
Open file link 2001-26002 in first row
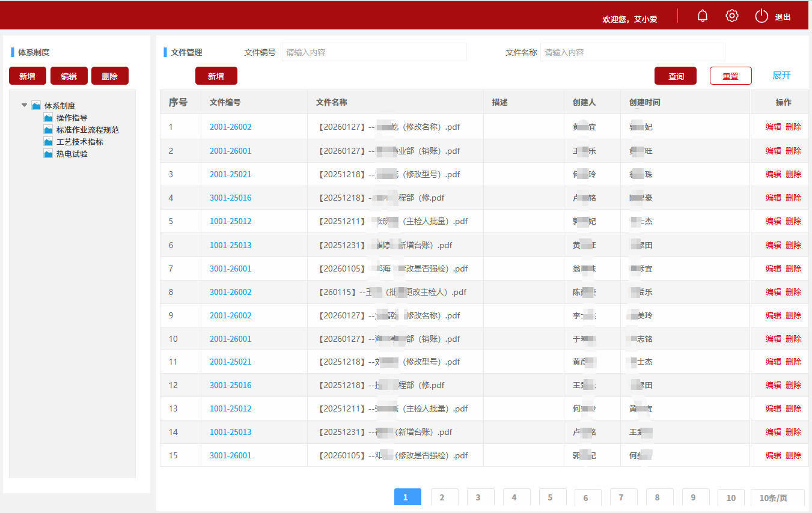230,127
